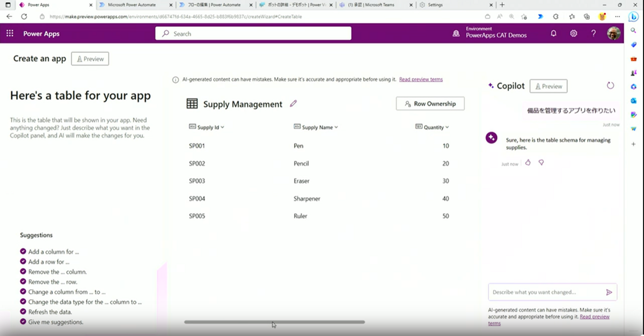644x336 pixels.
Task: Open the Edge sidebar games chess icon
Action: point(633,72)
